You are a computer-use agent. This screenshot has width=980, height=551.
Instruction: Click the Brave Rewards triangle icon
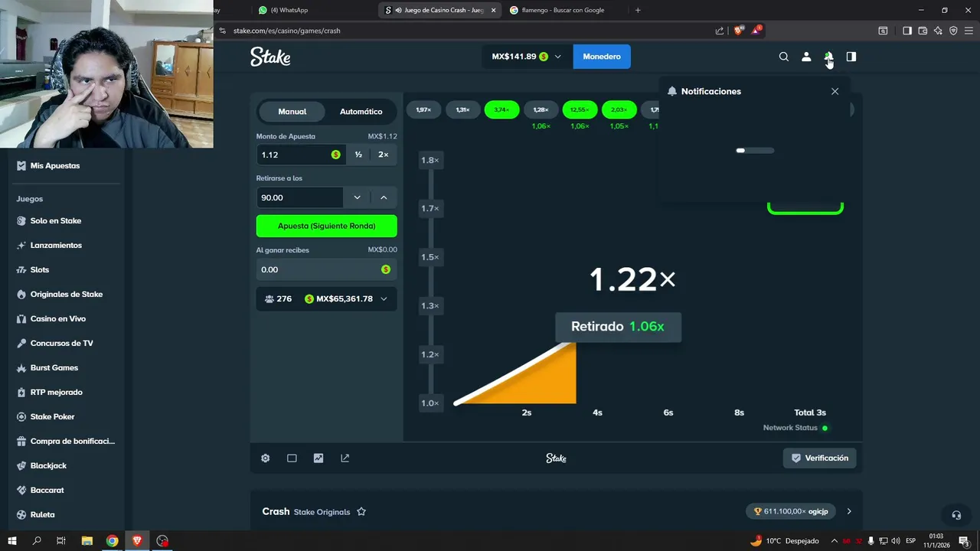point(757,31)
